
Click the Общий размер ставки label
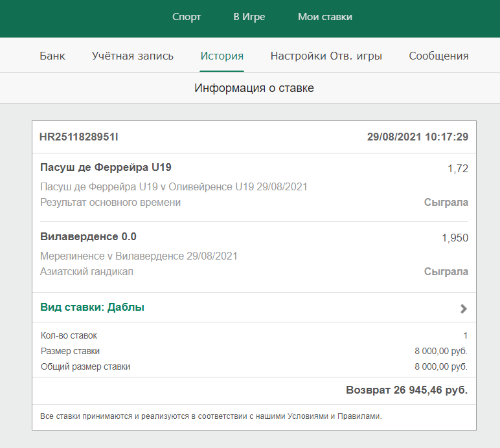[85, 366]
